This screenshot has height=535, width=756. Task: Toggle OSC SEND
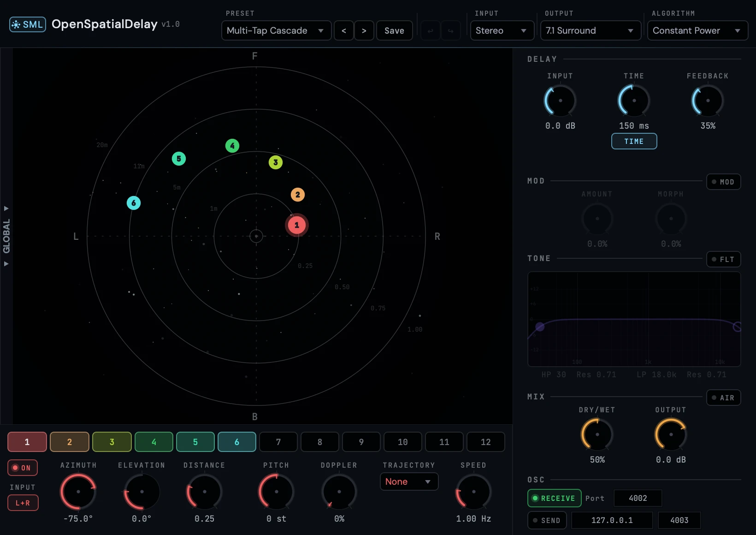(x=547, y=520)
